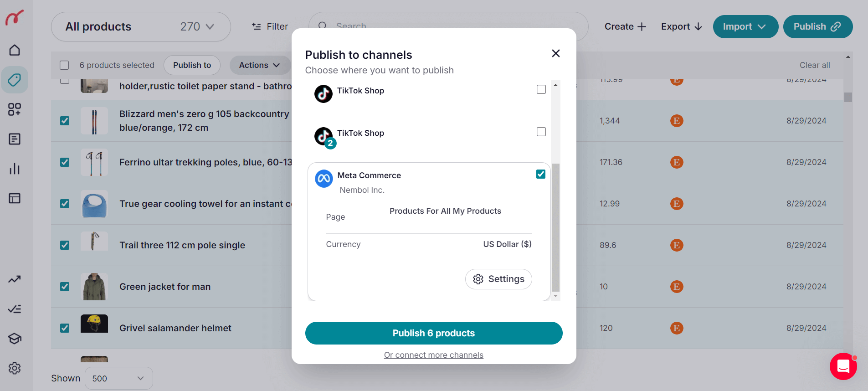Open the analytics bar chart icon
868x391 pixels.
[15, 169]
